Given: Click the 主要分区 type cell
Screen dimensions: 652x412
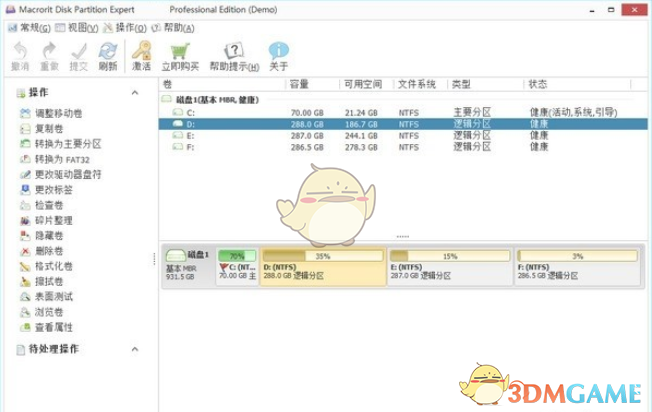Looking at the screenshot, I should (x=472, y=112).
